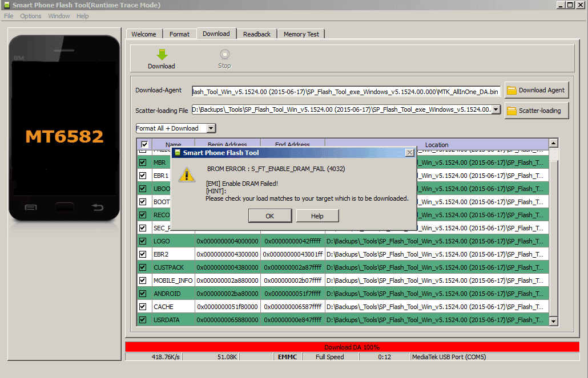This screenshot has width=588, height=378.
Task: Click the ANDROID partition name
Action: pos(167,294)
